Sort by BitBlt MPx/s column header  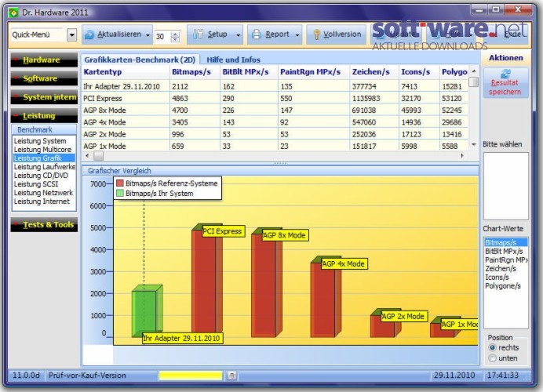coord(249,72)
